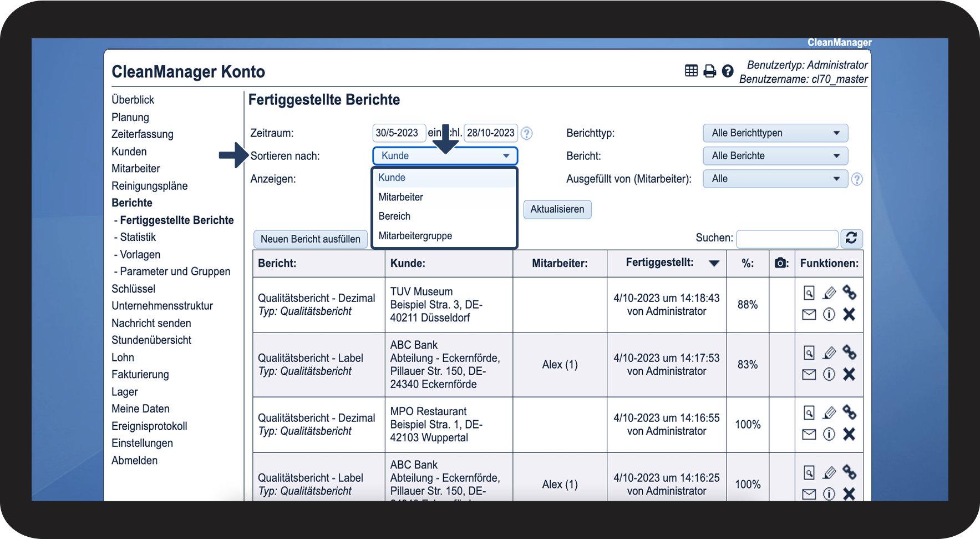980x539 pixels.
Task: Click the 88% value for TUV Museum
Action: pyautogui.click(x=748, y=305)
